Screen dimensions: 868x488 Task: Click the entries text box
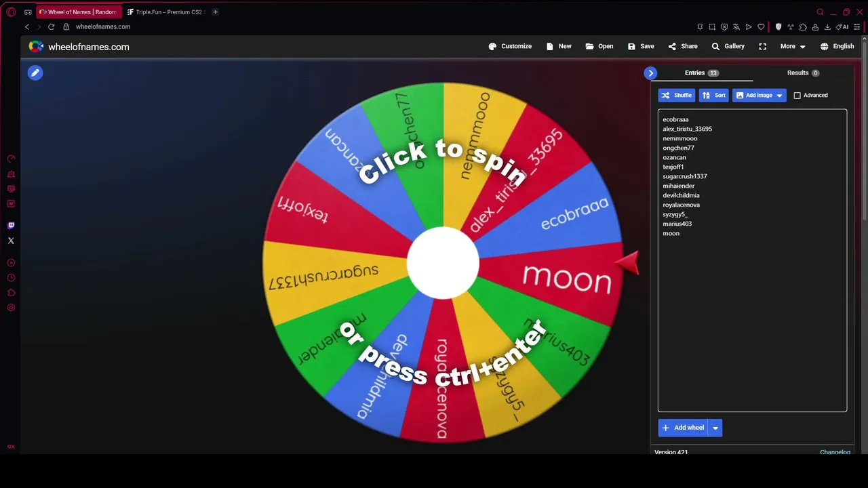(752, 260)
